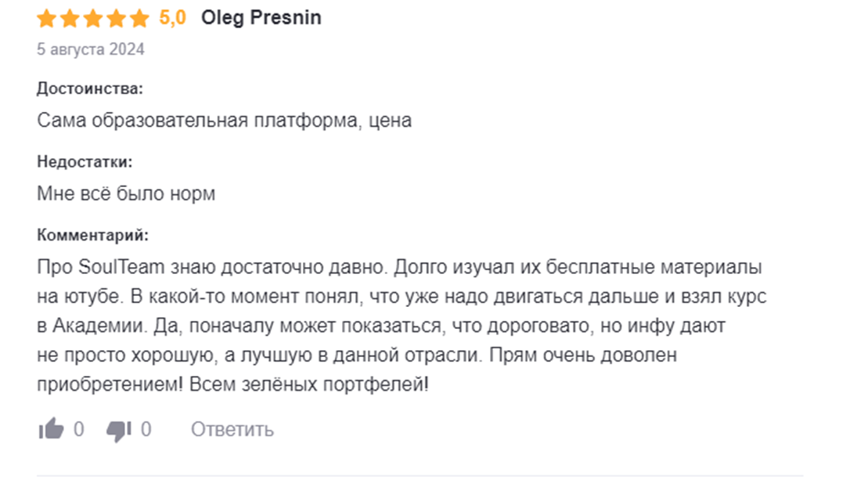Click the 5,0 rating score
This screenshot has width=868, height=480.
click(x=173, y=18)
